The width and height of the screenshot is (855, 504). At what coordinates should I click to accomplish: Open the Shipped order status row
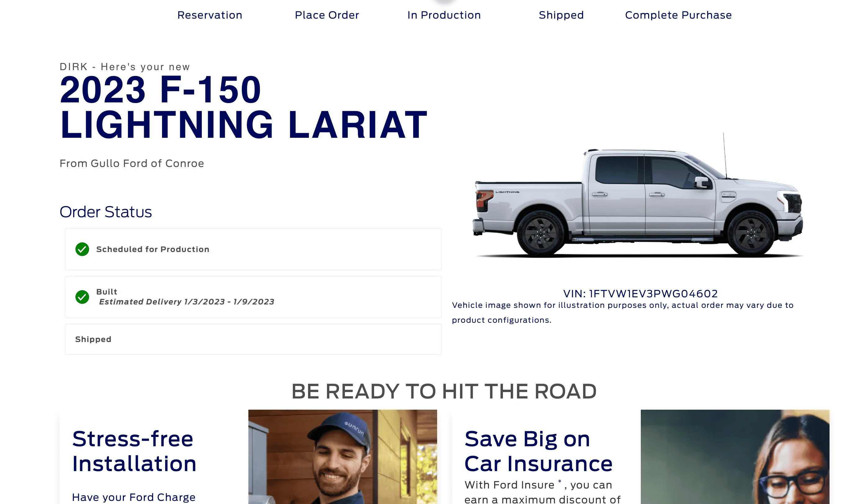coord(253,339)
